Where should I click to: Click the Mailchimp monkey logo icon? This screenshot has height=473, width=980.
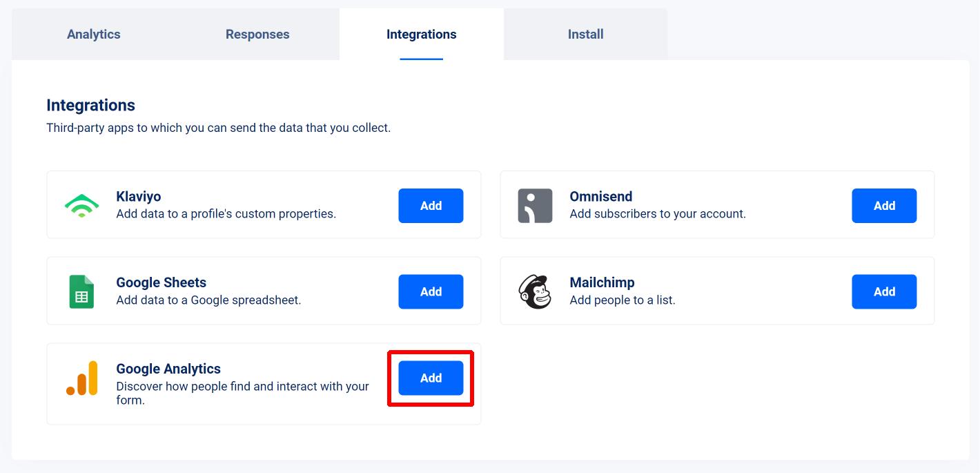[535, 291]
